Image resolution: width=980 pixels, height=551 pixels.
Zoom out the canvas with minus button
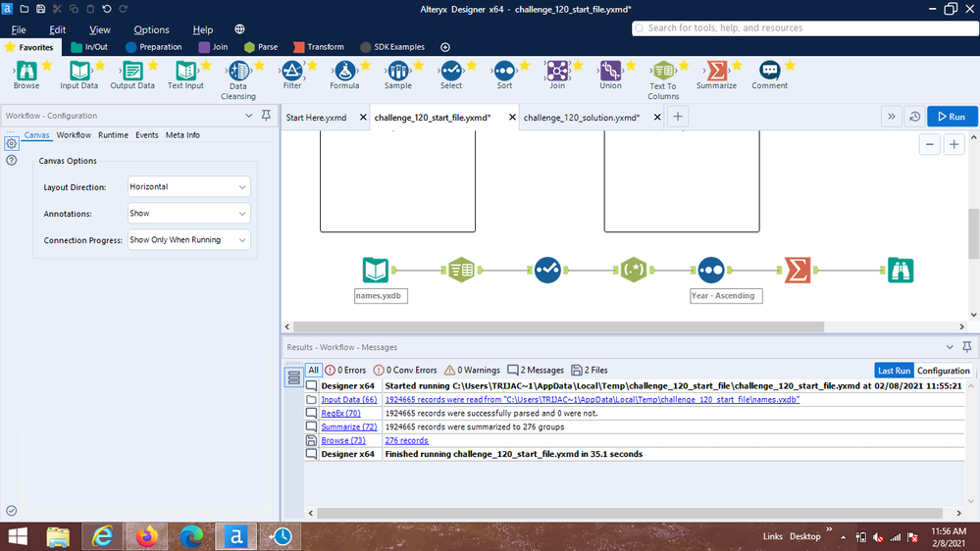(x=929, y=144)
